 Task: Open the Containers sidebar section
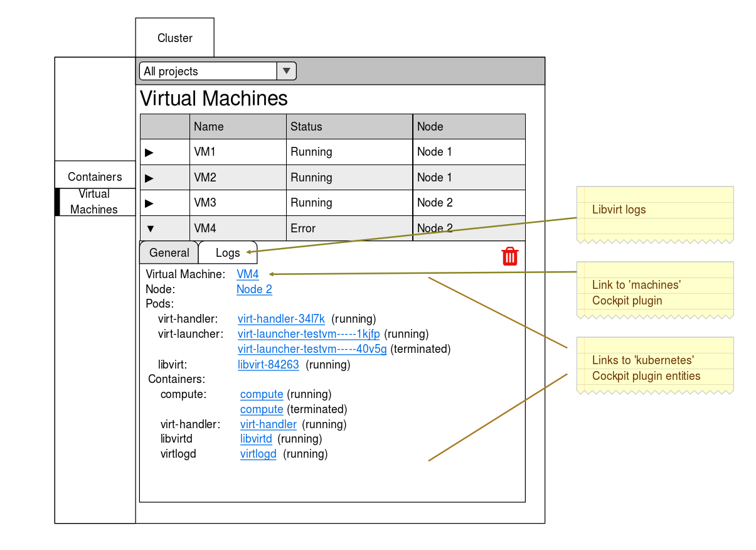94,176
